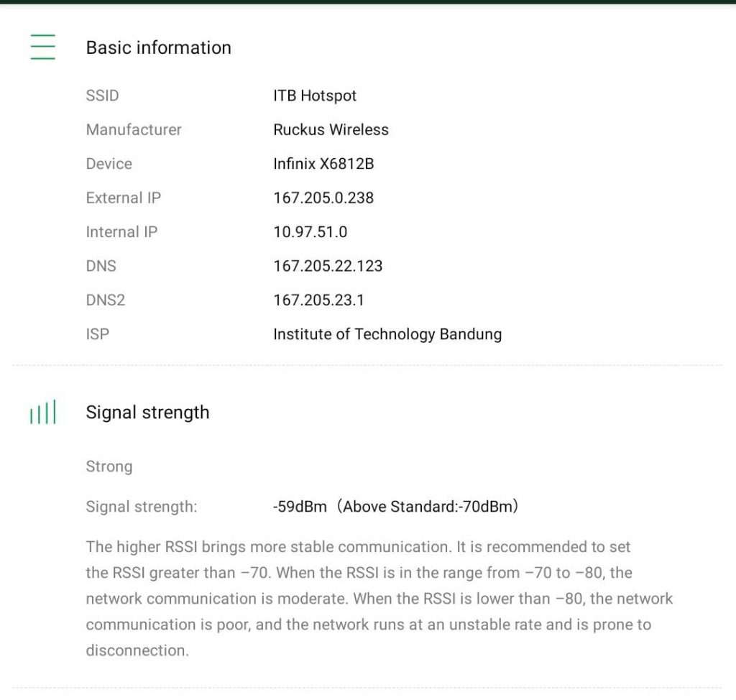Click the Manufacturer field label
This screenshot has height=700, width=736.
[134, 130]
